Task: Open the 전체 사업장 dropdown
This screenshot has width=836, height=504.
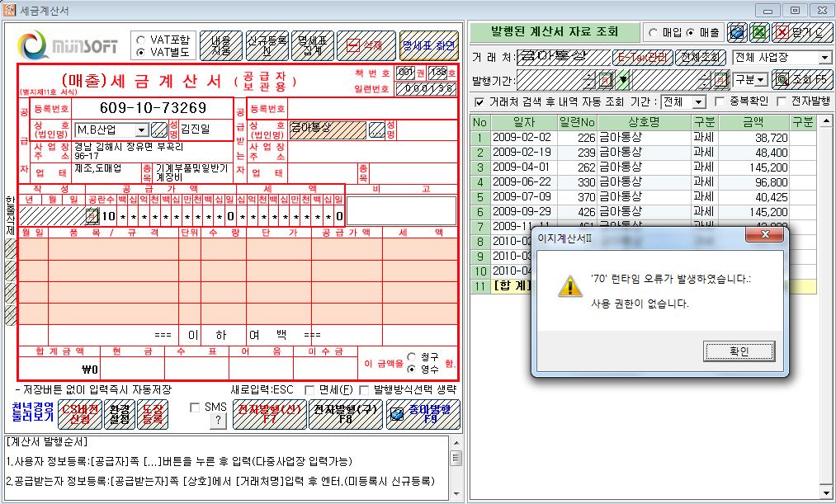Action: point(824,58)
